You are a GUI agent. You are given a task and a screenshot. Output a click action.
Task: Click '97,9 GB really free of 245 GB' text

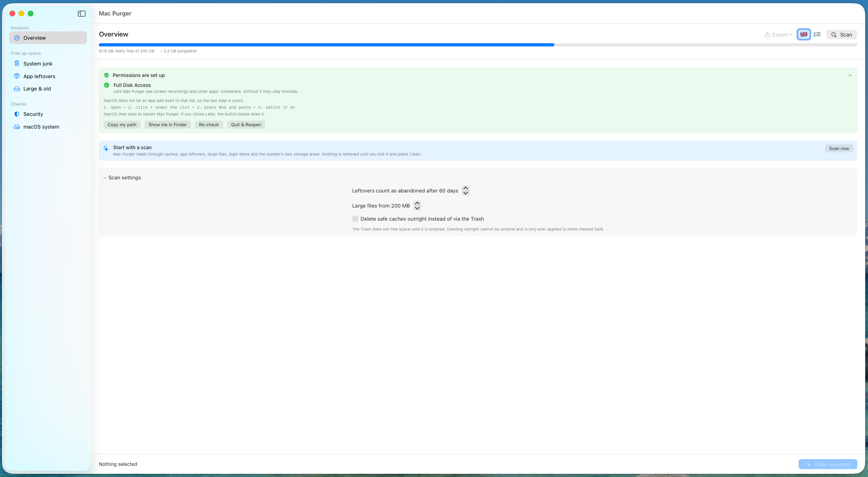tap(127, 51)
